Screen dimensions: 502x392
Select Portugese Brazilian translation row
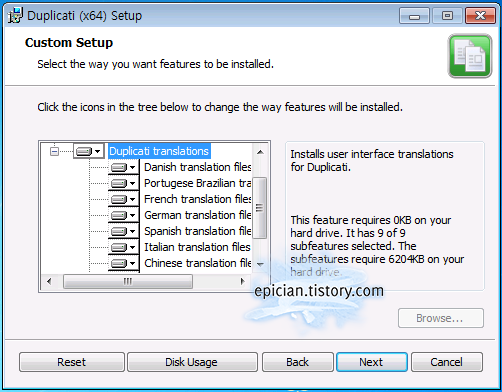pos(197,183)
